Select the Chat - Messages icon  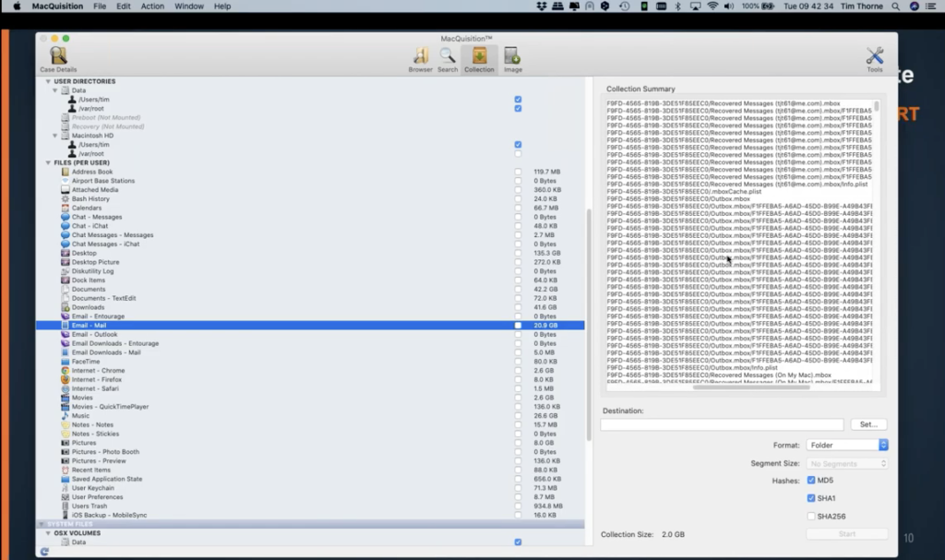coord(66,217)
